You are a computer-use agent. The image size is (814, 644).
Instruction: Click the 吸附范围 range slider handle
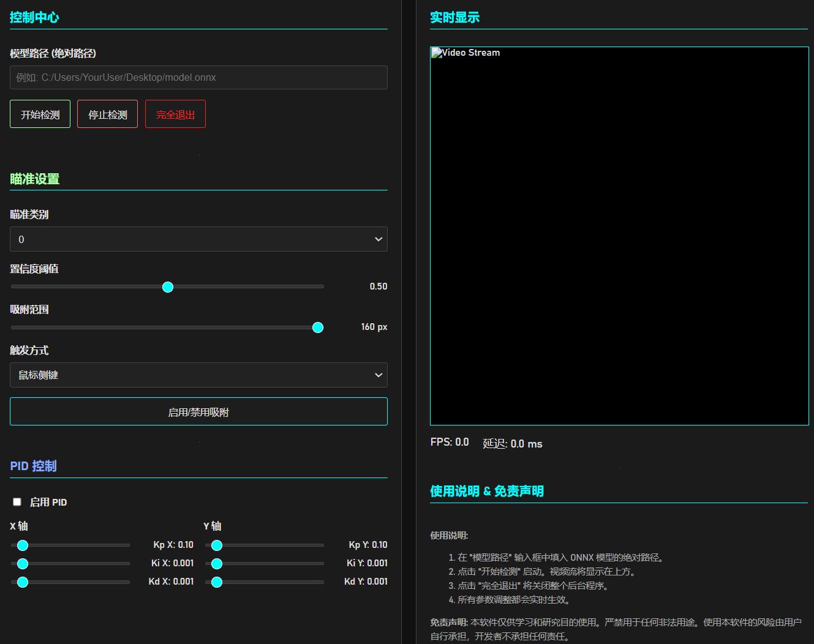[x=318, y=328]
